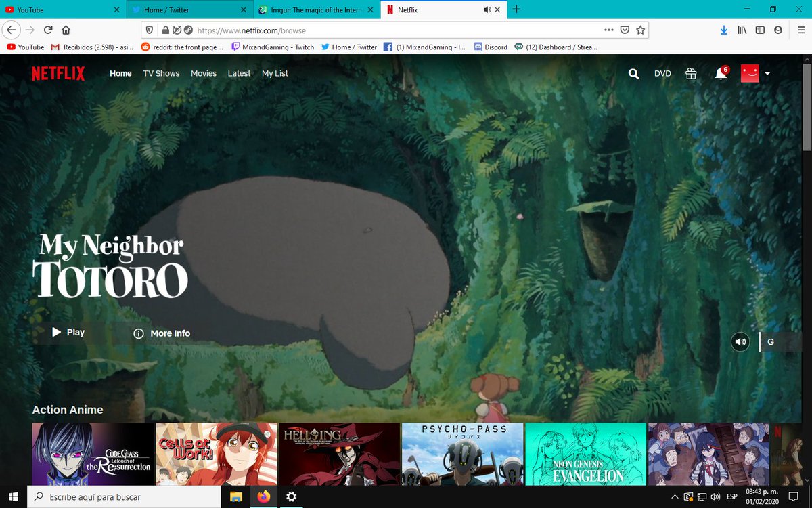Click the site padlock icon

(164, 30)
